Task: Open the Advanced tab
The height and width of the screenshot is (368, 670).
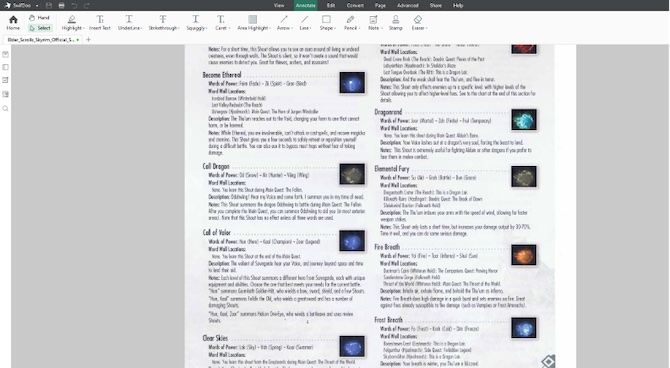Action: point(408,6)
